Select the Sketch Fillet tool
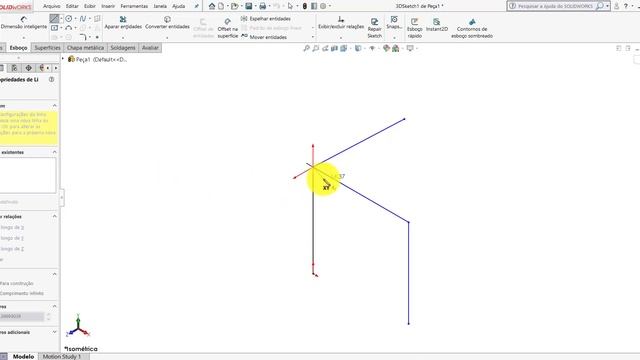The height and width of the screenshot is (360, 640). click(x=83, y=37)
